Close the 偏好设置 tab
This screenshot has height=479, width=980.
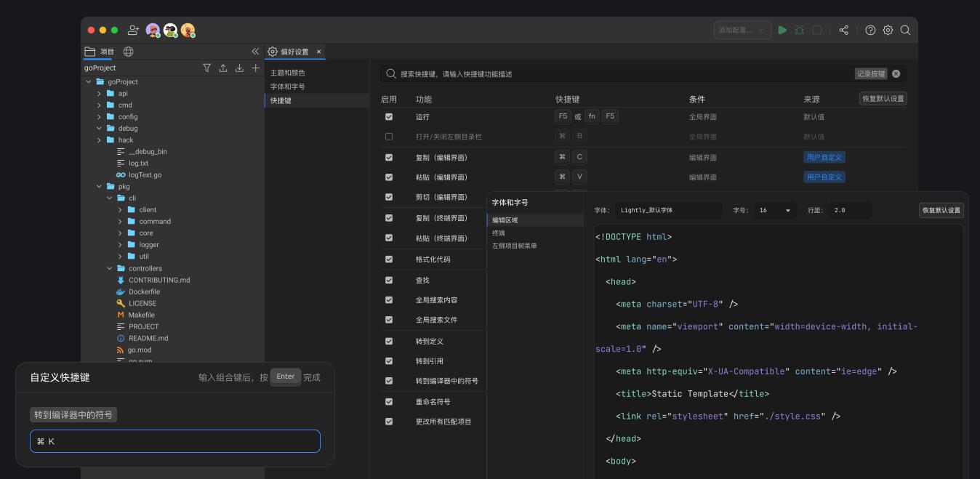click(x=318, y=52)
